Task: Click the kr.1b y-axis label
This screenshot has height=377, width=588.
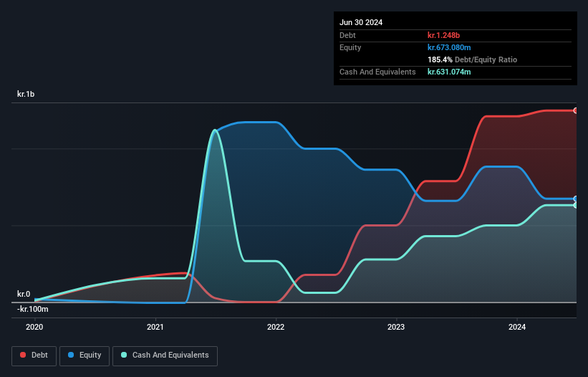Action: click(26, 94)
